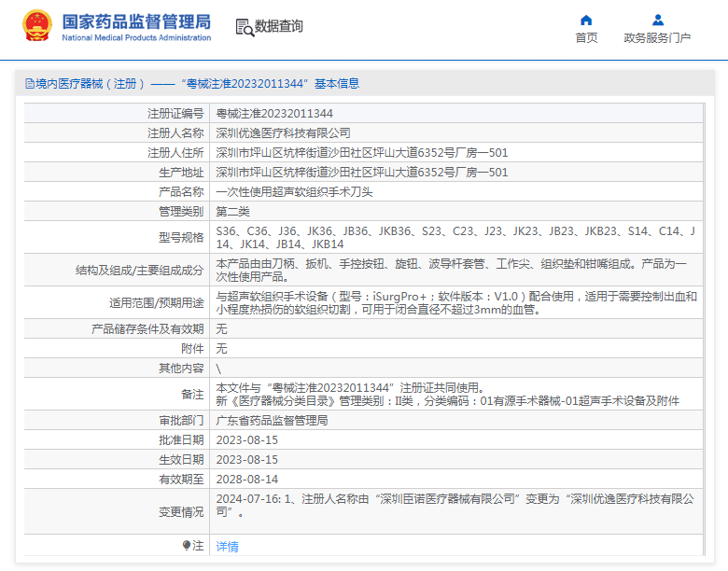Click the backslash value for 其他内容
The width and height of the screenshot is (728, 571).
(x=218, y=369)
